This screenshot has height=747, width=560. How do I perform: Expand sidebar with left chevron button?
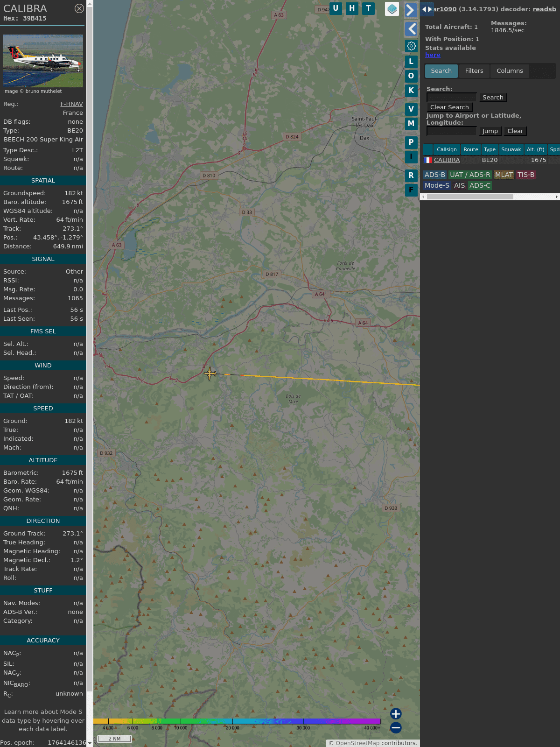click(411, 29)
